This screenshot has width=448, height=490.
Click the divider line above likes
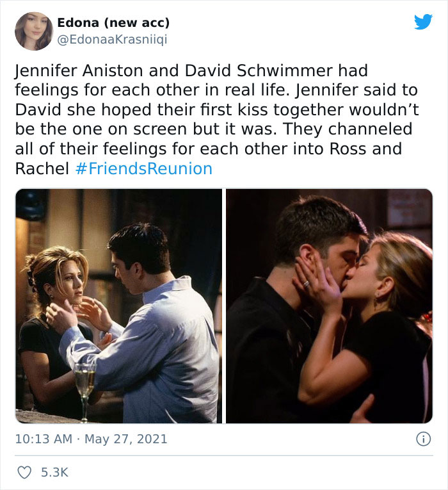pos(224,455)
